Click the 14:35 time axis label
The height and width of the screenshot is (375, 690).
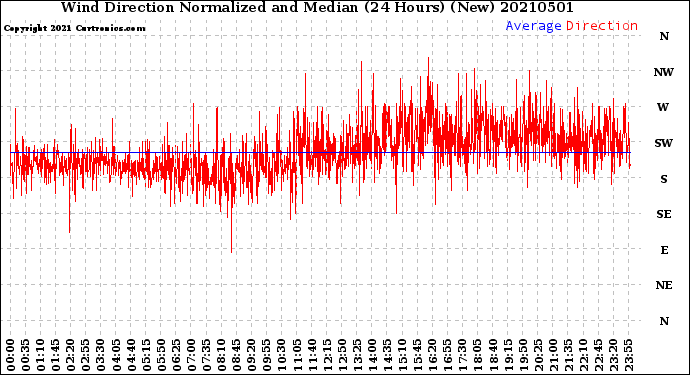387,355
